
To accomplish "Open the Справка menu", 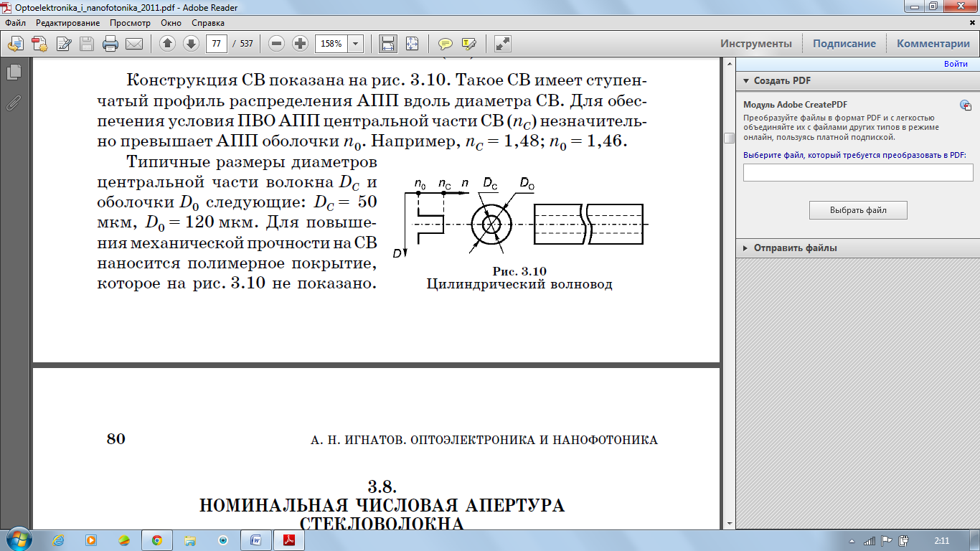I will pyautogui.click(x=208, y=23).
